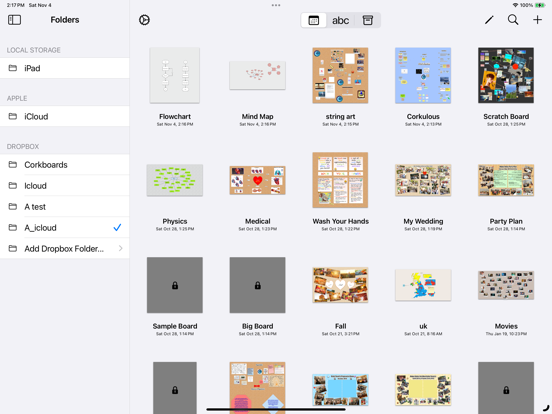Open the Party Plan board thumbnail
552x414 pixels.
(506, 180)
